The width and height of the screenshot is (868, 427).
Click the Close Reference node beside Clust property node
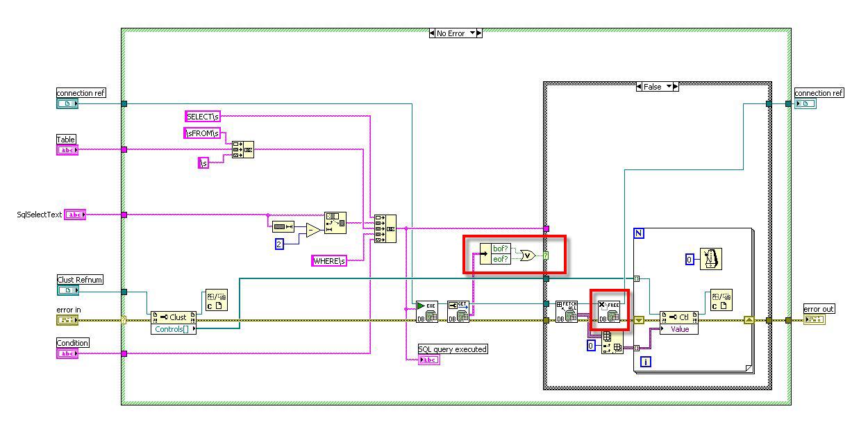click(x=216, y=301)
